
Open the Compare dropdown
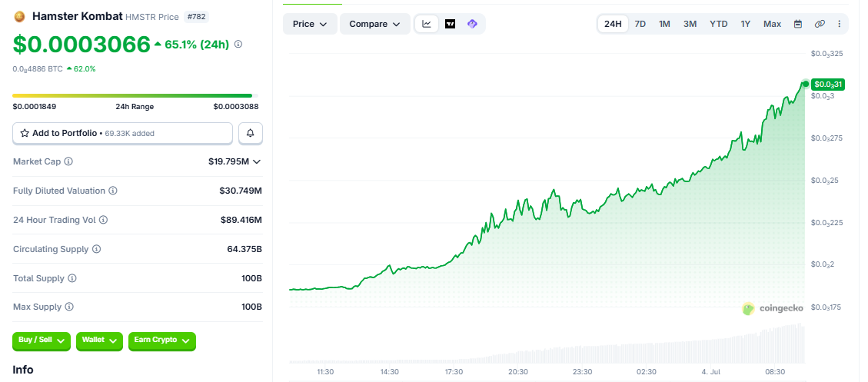click(374, 24)
